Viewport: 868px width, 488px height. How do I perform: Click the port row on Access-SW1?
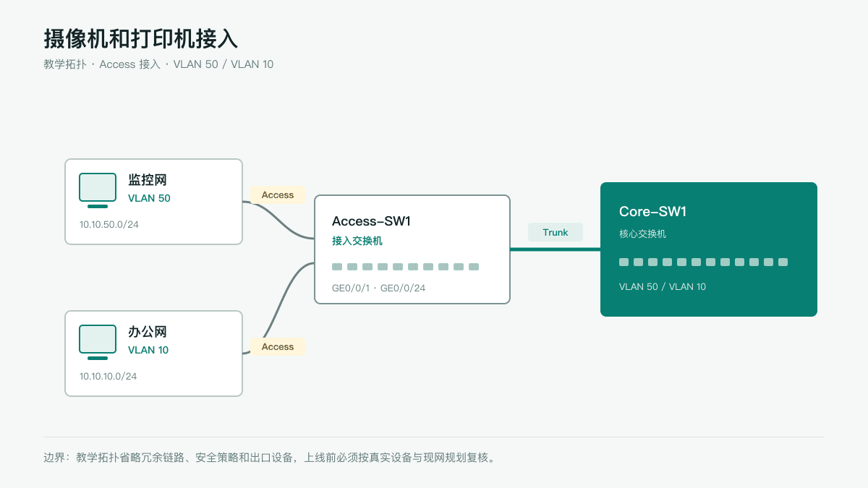406,267
